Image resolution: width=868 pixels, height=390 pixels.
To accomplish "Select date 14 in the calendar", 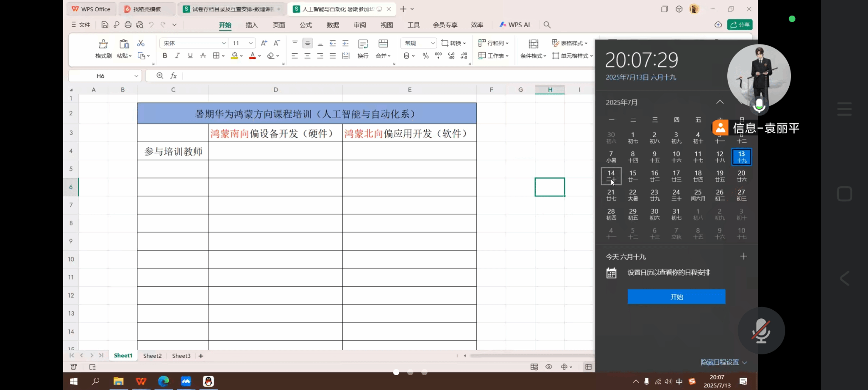I will pyautogui.click(x=611, y=176).
